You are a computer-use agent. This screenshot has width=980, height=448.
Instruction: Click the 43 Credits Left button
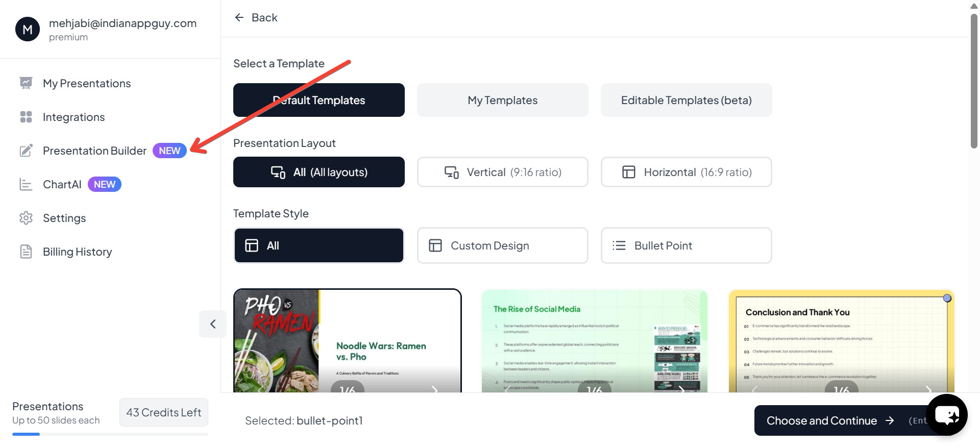click(x=164, y=412)
